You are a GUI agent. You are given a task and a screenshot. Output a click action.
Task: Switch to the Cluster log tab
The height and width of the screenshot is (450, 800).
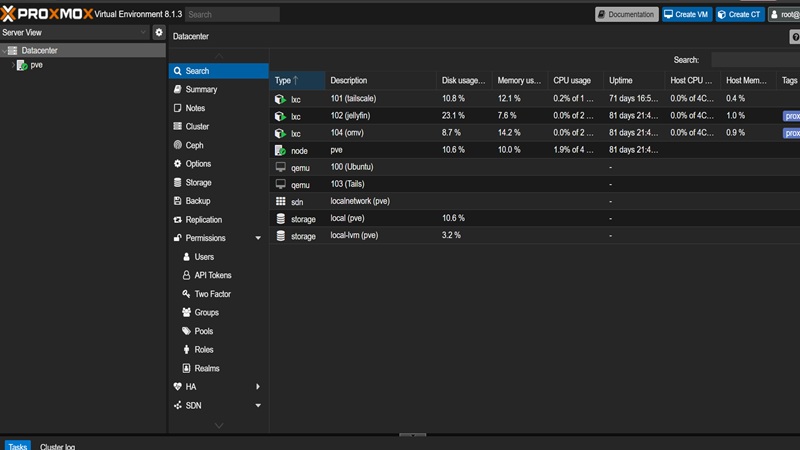click(57, 446)
